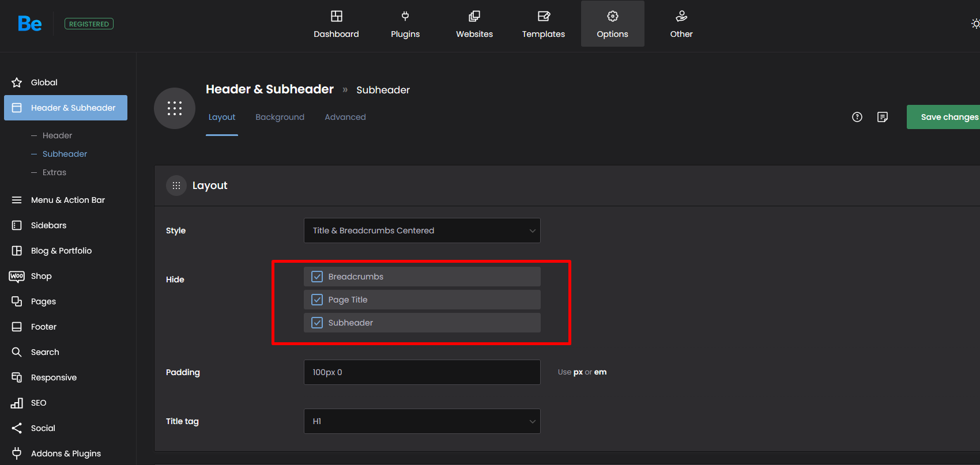980x465 pixels.
Task: Click the Woo Shop icon
Action: click(x=17, y=276)
